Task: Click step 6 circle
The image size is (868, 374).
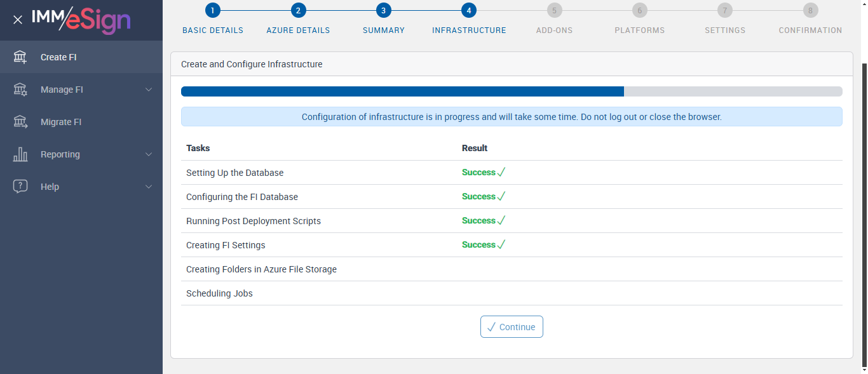Action: tap(639, 10)
